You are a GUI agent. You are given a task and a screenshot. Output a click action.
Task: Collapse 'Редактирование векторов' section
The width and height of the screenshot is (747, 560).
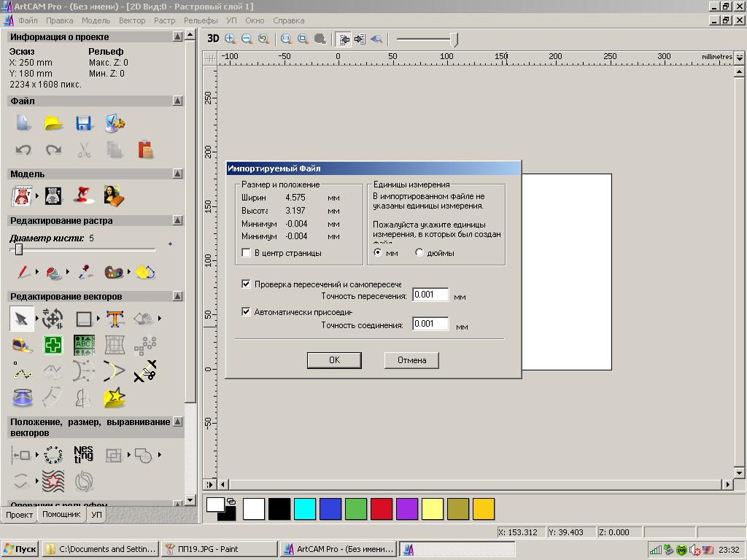[178, 296]
